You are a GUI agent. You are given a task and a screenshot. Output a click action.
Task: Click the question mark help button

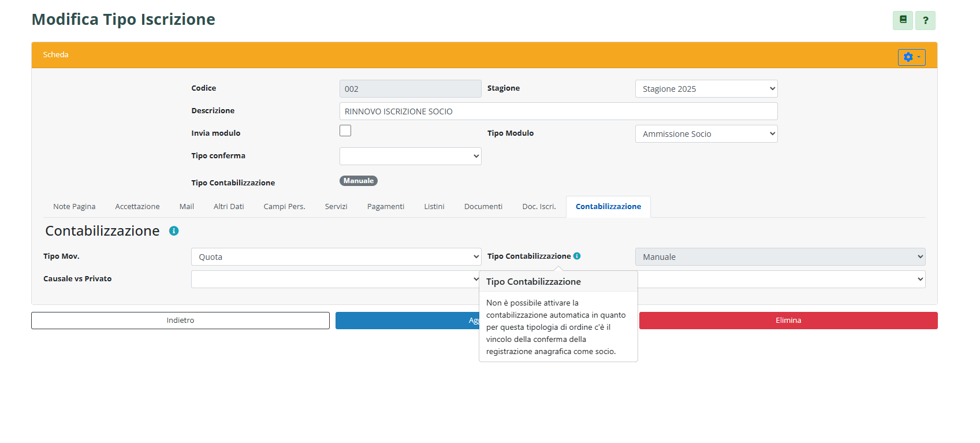click(925, 20)
